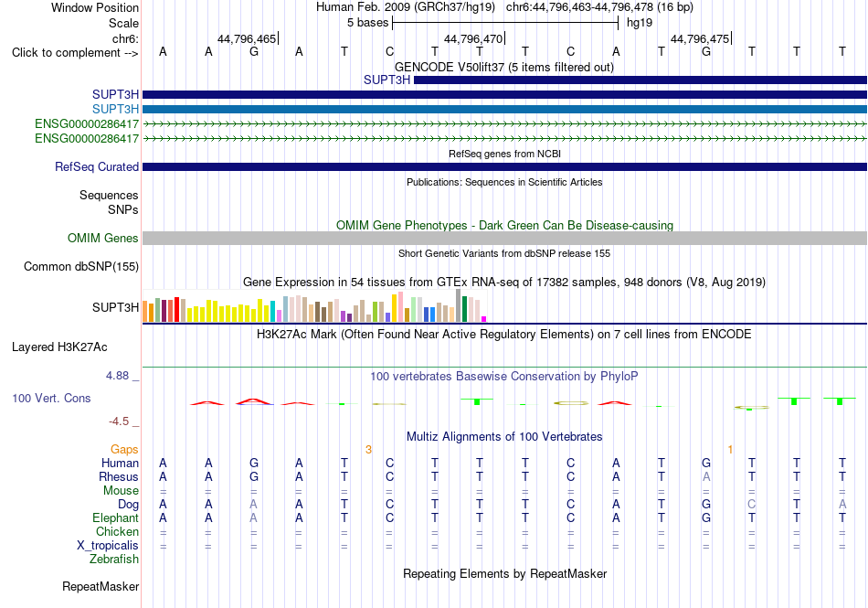The height and width of the screenshot is (608, 868).
Task: Open 'Short Genetic Variants from dbSNP release 155'
Action: [504, 253]
